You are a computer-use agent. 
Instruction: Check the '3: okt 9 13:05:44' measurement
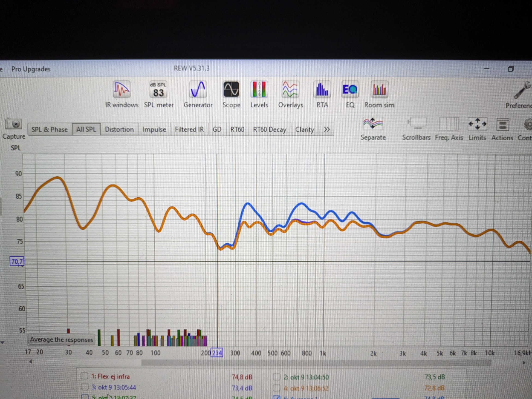click(84, 387)
